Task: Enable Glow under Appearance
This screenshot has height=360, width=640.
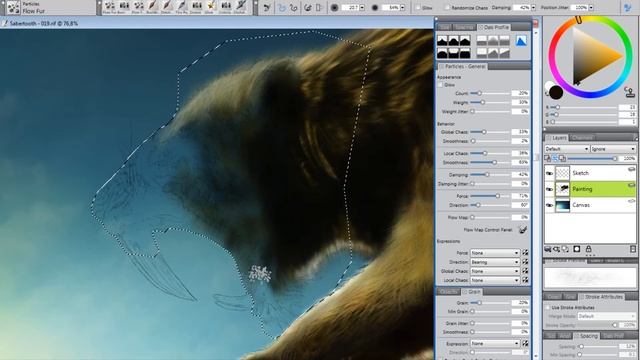Action: (x=440, y=85)
